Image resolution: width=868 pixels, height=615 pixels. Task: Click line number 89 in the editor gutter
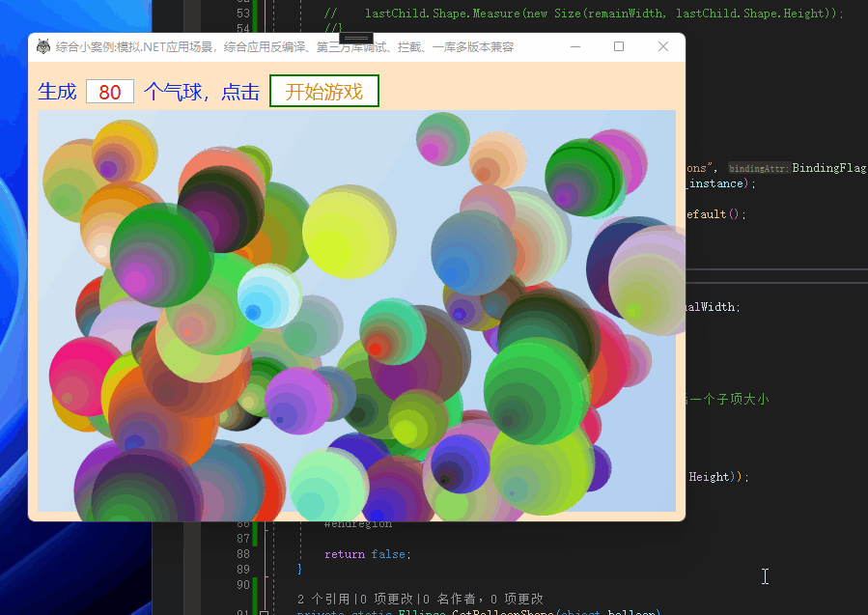243,569
